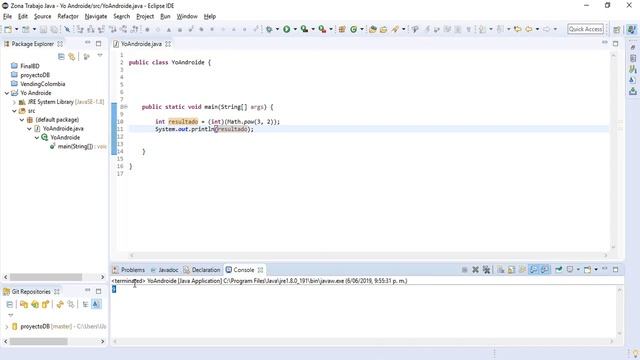Screen dimensions: 640x360
Task: Click Refresh in Git Repositories toolbar
Action: click(x=60, y=304)
